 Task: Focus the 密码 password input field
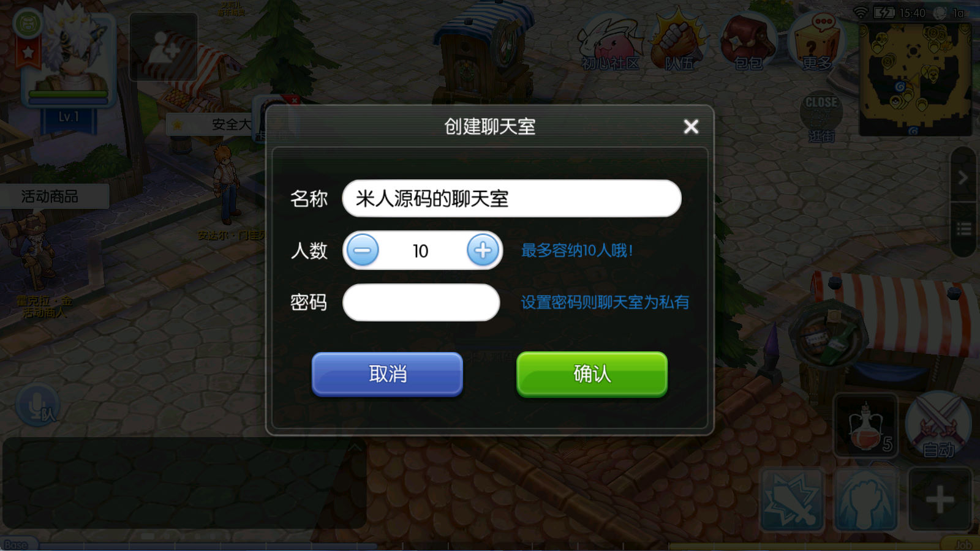(x=421, y=302)
